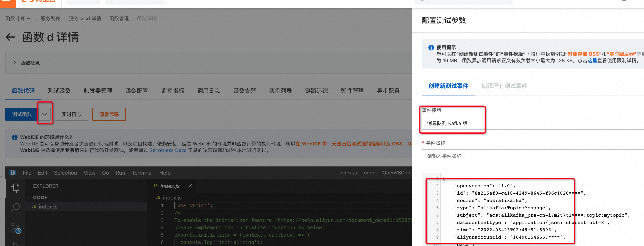
Task: Open the WebIDE Edit menu
Action: coord(42,173)
